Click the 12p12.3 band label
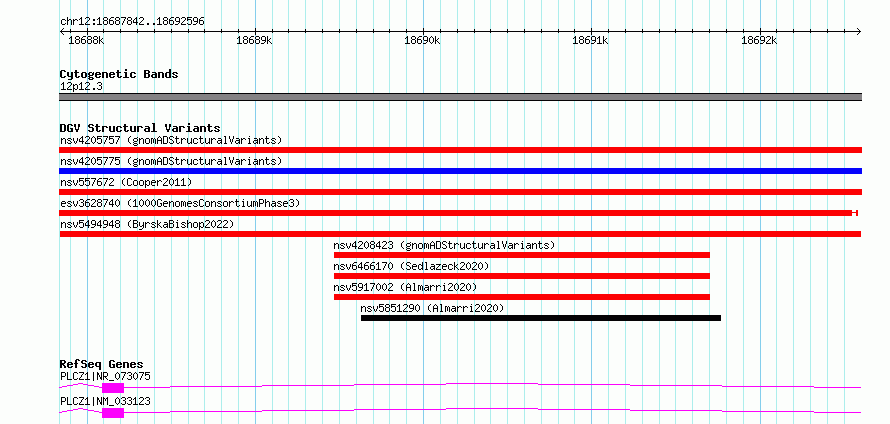890x424 pixels. pyautogui.click(x=81, y=87)
